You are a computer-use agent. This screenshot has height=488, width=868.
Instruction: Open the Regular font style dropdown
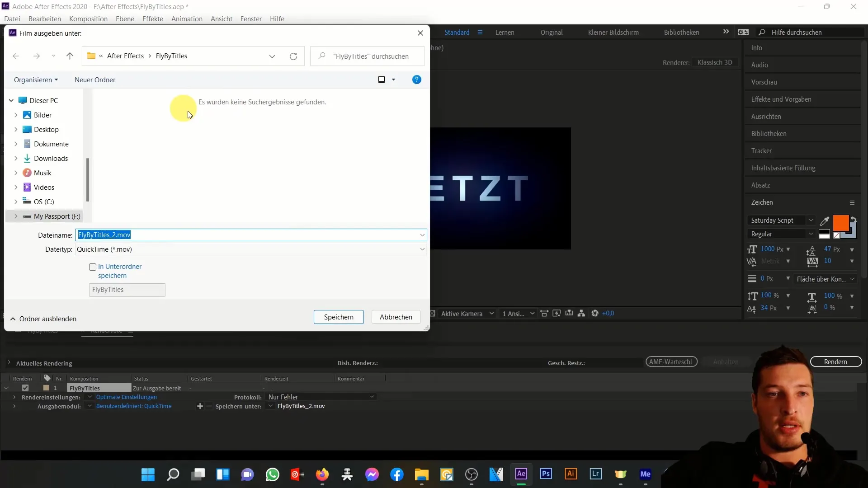[x=811, y=234]
